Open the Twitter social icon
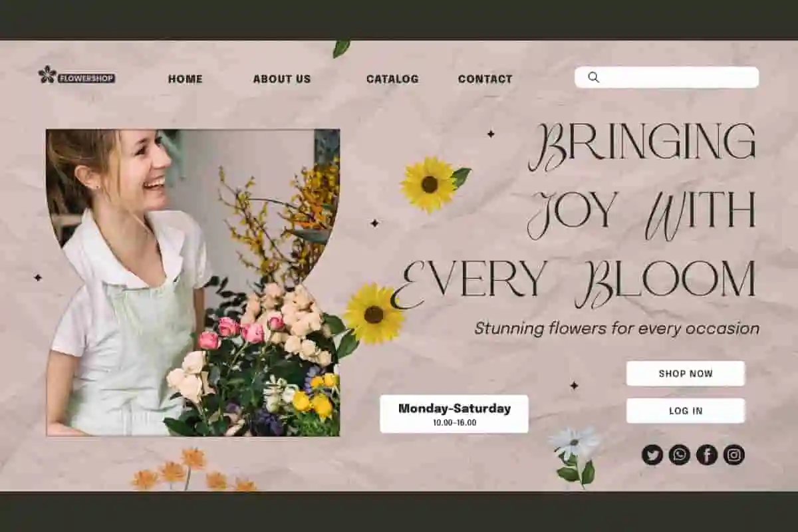The image size is (798, 532). pyautogui.click(x=652, y=455)
